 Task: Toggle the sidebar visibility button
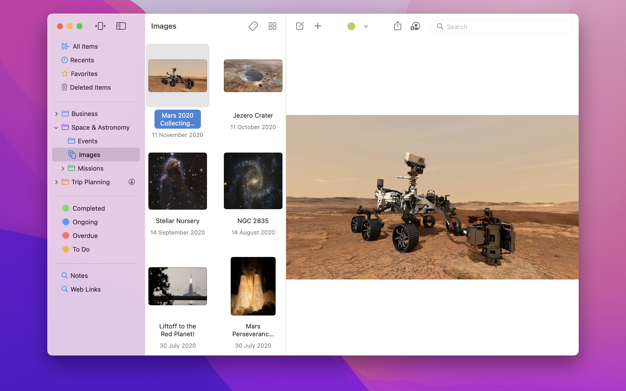[x=121, y=26]
